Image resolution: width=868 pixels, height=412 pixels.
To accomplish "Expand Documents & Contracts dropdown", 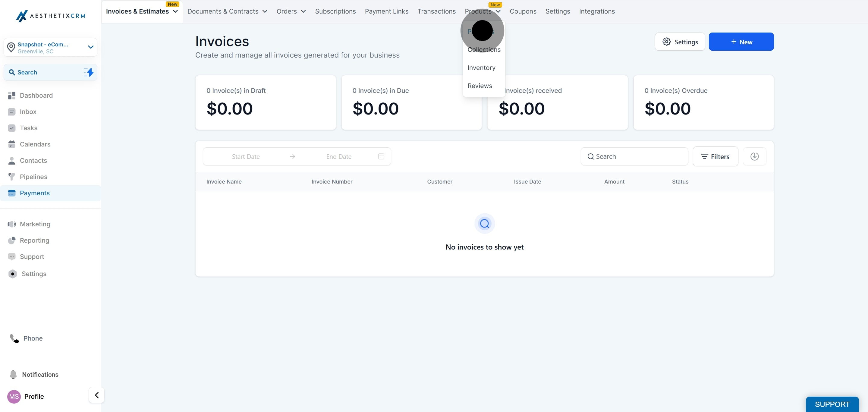I will click(227, 11).
